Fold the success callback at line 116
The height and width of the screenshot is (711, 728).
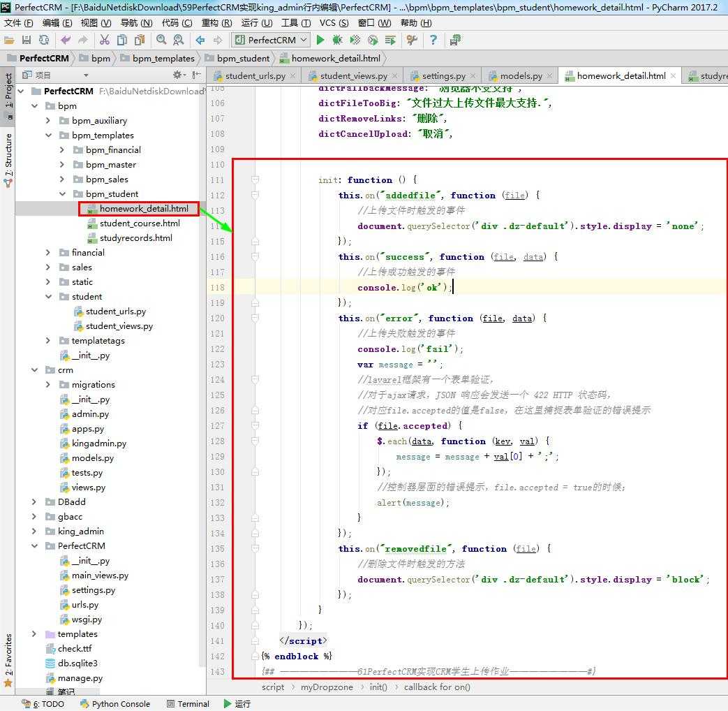point(255,256)
